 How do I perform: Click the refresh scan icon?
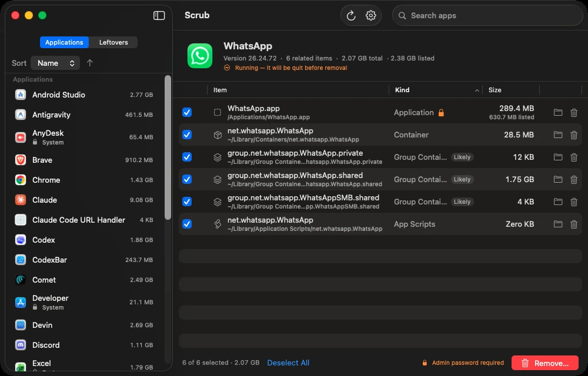pos(350,15)
